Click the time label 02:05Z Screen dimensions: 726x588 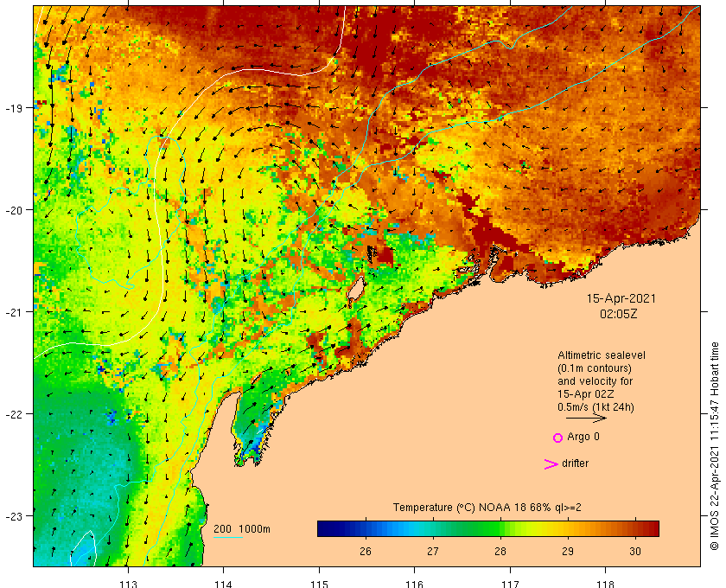click(x=619, y=314)
